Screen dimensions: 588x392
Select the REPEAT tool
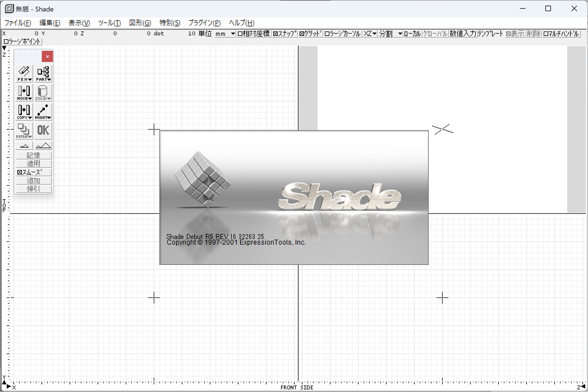[24, 131]
